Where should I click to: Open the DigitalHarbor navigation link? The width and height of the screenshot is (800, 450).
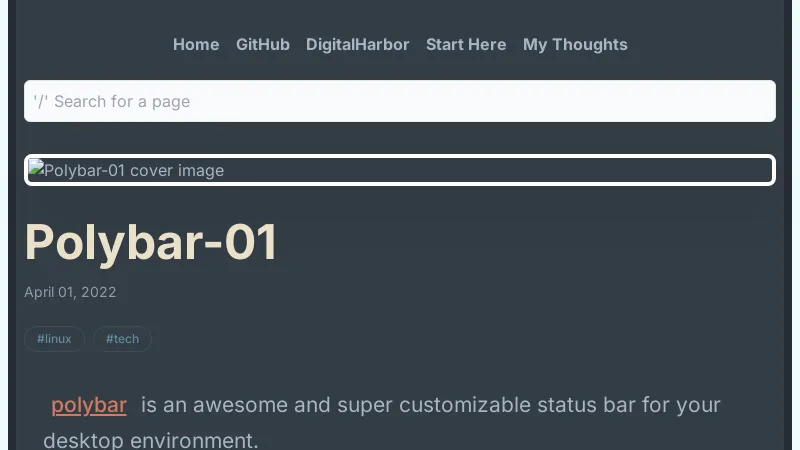(357, 44)
